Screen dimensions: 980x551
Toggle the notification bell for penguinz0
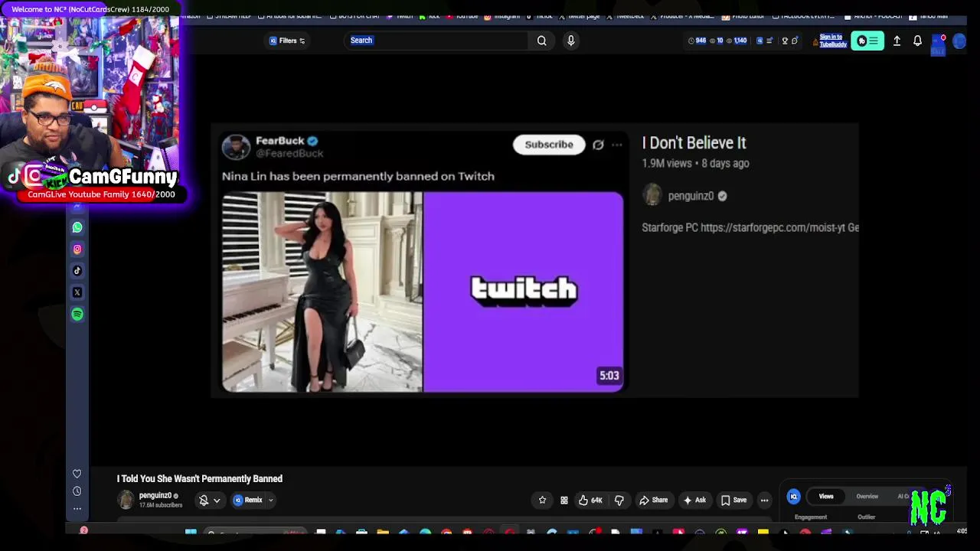point(204,500)
